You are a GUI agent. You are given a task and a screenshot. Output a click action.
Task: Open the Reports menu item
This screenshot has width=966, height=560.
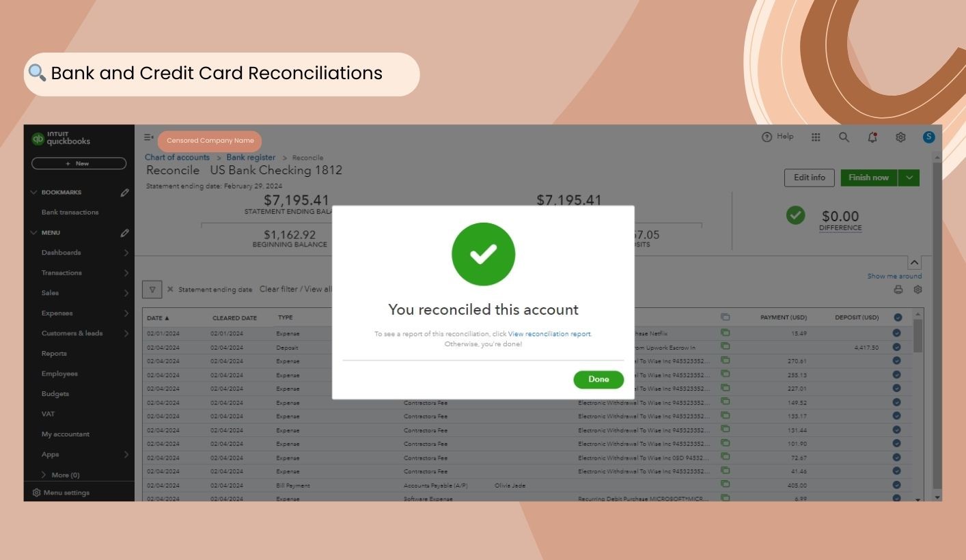pos(54,354)
